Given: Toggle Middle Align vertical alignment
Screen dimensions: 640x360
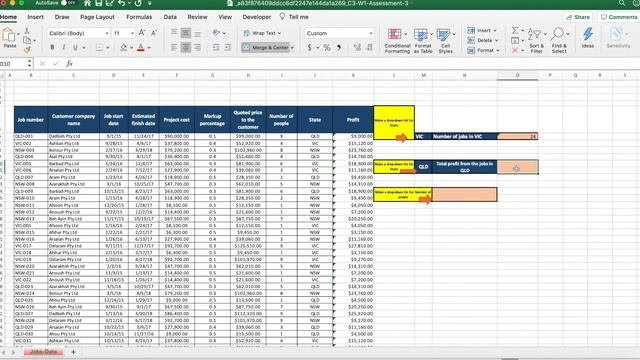Looking at the screenshot, I should click(x=186, y=33).
